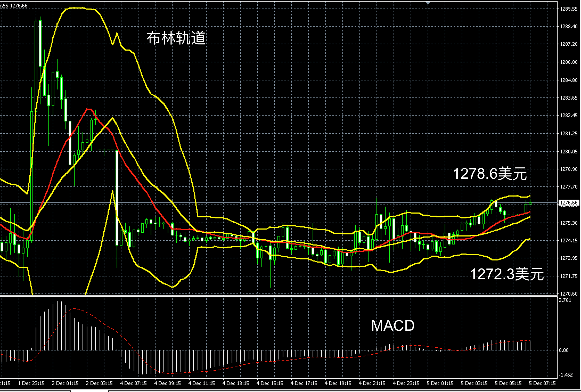Viewport: 581px width, 392px height.
Task: Select the 1278.6美元 annotation label
Action: click(x=490, y=174)
